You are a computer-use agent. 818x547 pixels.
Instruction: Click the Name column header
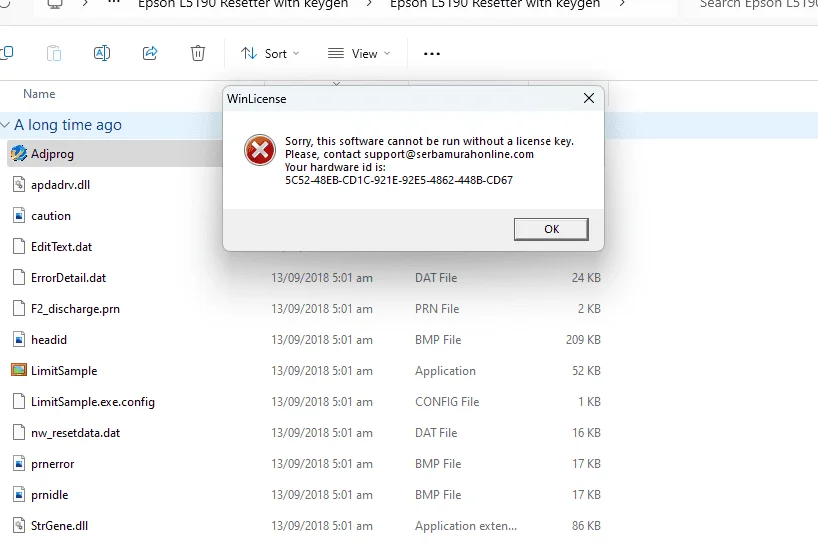39,94
